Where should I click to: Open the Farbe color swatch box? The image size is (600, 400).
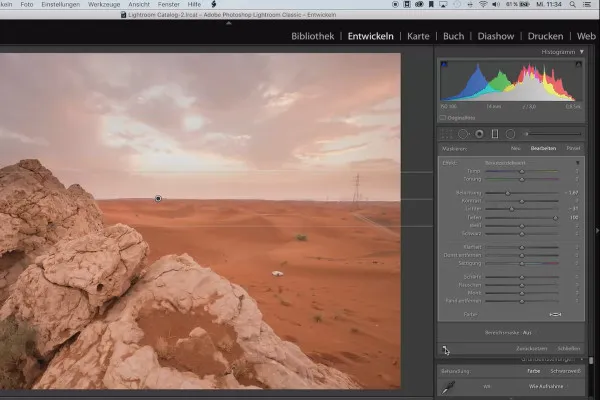555,315
